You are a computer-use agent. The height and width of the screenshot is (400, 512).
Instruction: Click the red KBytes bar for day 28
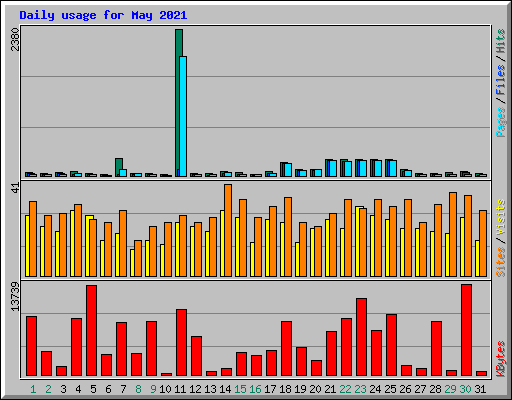click(x=437, y=349)
